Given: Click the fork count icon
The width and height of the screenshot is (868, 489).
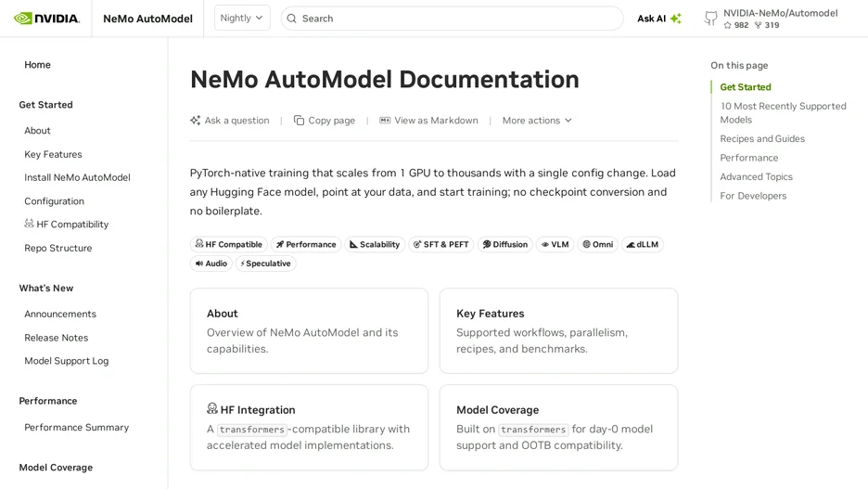Looking at the screenshot, I should (758, 25).
